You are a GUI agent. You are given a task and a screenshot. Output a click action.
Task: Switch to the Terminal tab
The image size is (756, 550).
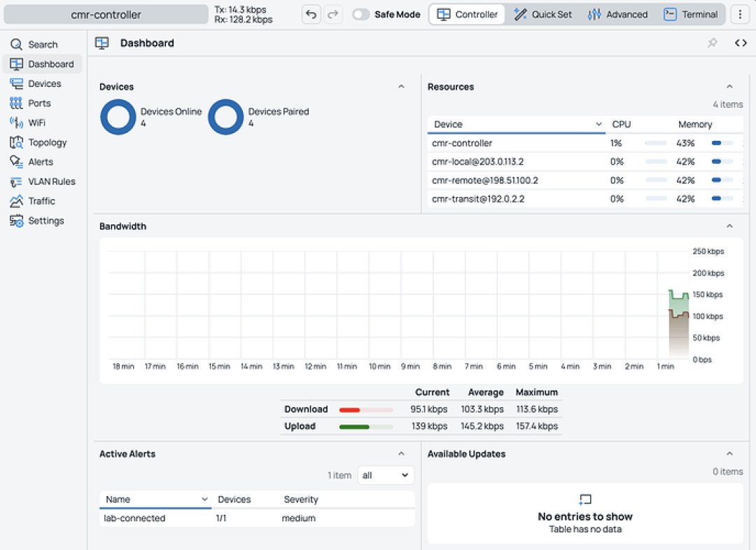(x=690, y=15)
